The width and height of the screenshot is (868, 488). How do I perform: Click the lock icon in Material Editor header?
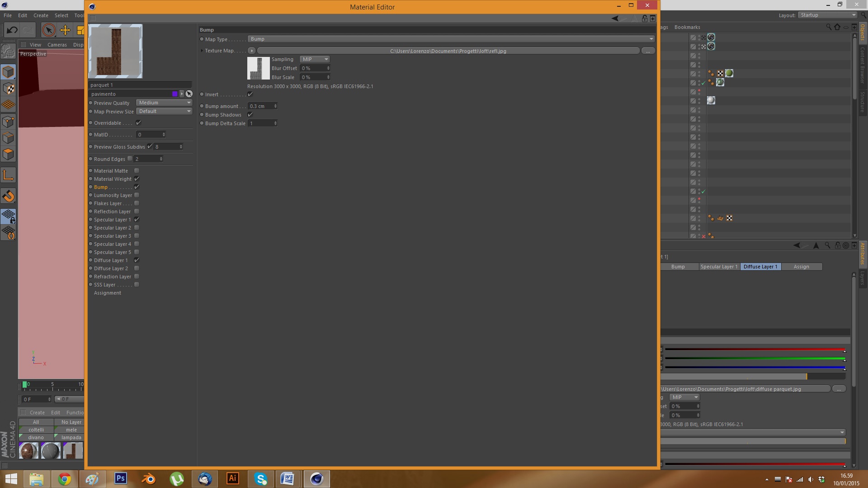pos(645,19)
